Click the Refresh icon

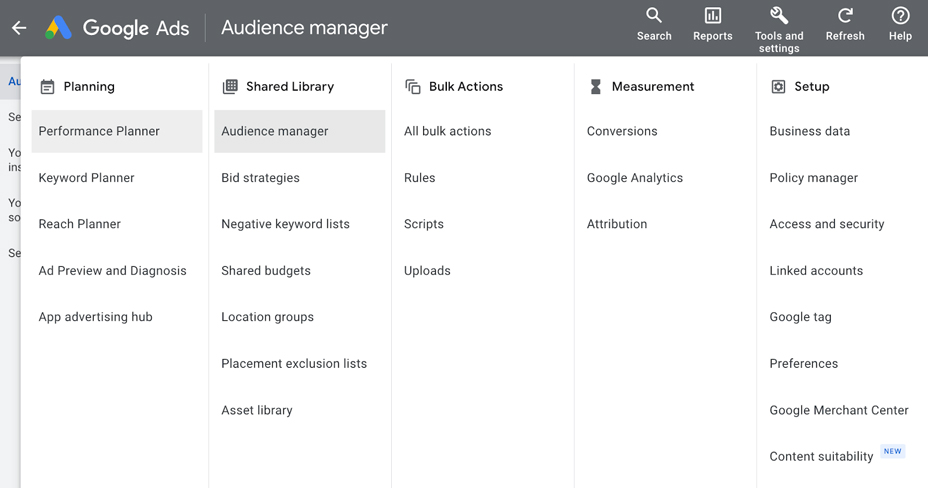(845, 15)
